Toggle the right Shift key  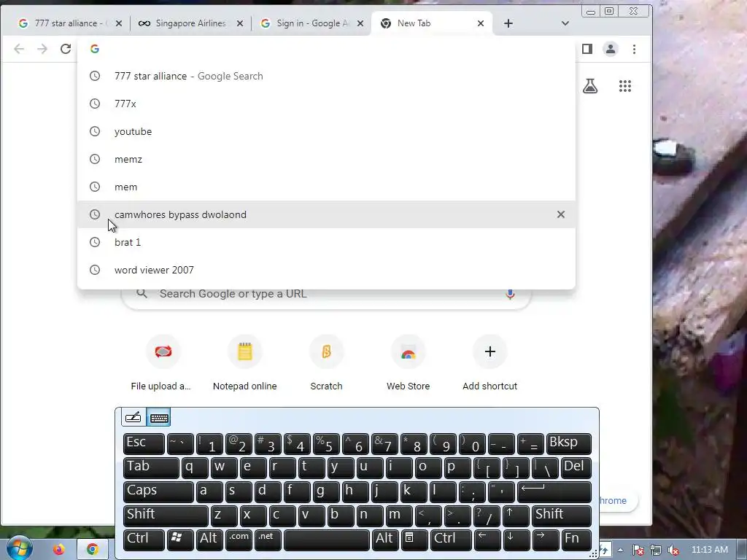[x=561, y=516]
